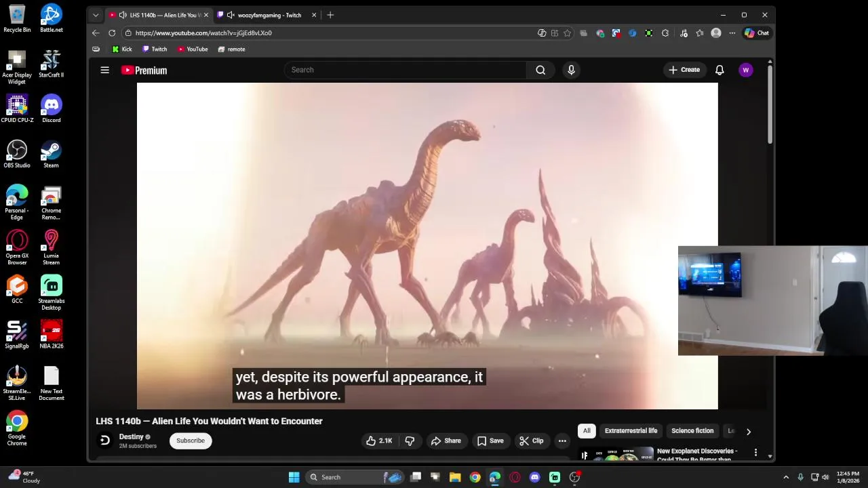Click the page vertical scrollbar thumb

(x=770, y=105)
